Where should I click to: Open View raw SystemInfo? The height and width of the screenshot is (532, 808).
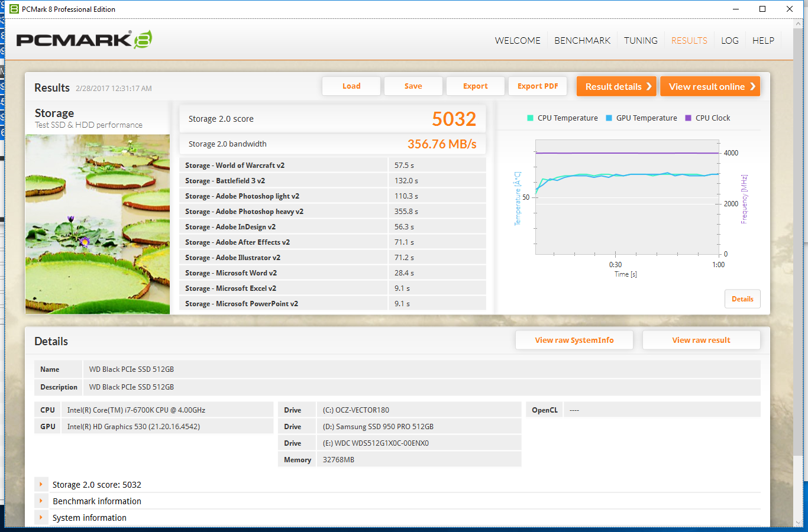[574, 340]
